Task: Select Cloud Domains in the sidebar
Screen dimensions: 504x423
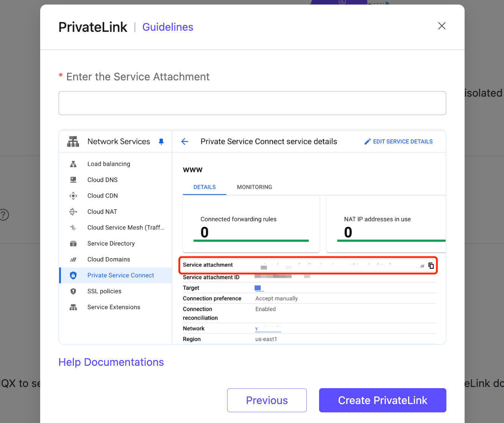Action: point(108,259)
